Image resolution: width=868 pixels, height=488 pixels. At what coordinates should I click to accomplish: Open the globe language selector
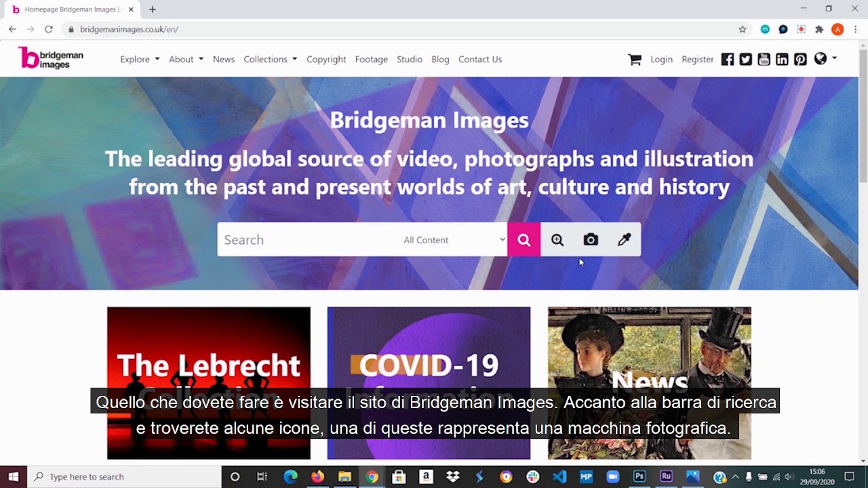coord(825,58)
